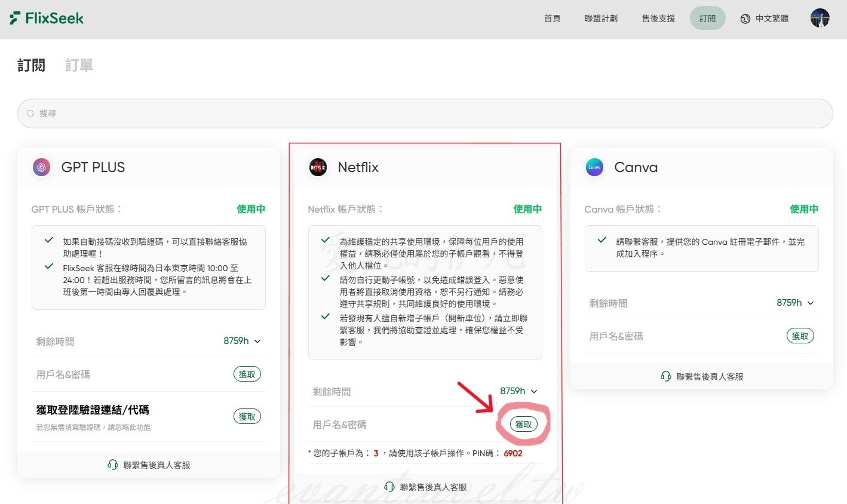Click Canva 用戶名&密碼 label

click(616, 336)
